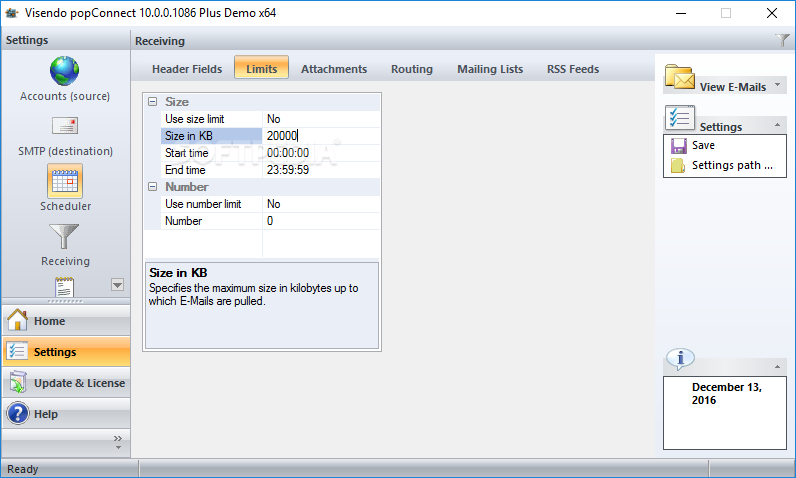This screenshot has width=796, height=478.
Task: Open Update & License section
Action: pos(66,383)
